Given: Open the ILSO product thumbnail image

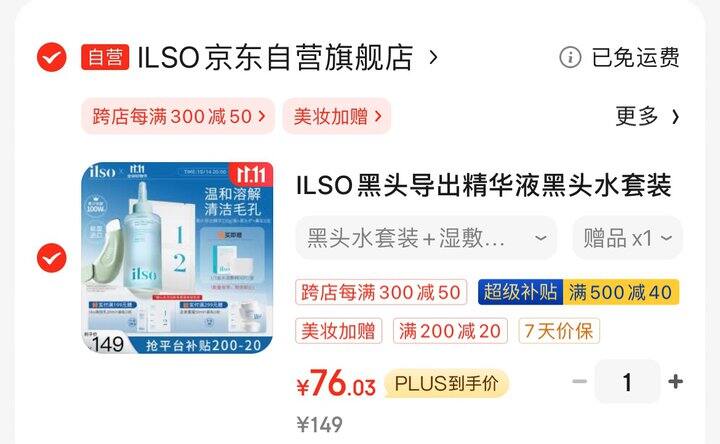Looking at the screenshot, I should pyautogui.click(x=177, y=258).
